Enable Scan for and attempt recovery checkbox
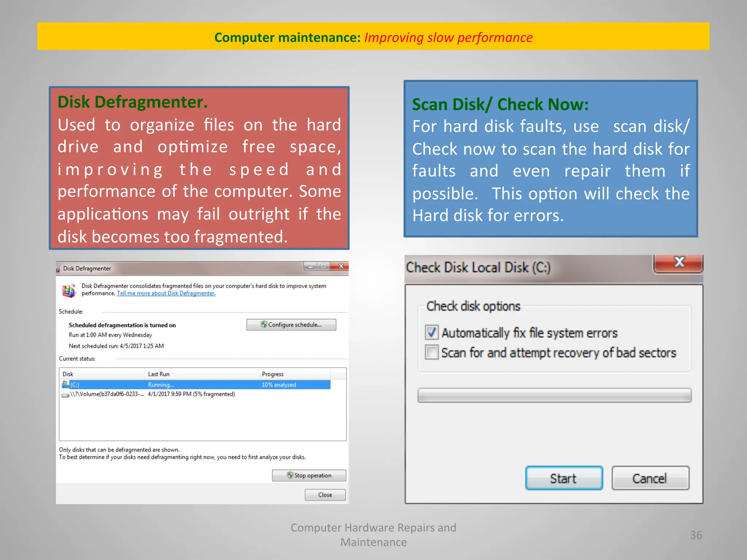747x560 pixels. point(432,353)
